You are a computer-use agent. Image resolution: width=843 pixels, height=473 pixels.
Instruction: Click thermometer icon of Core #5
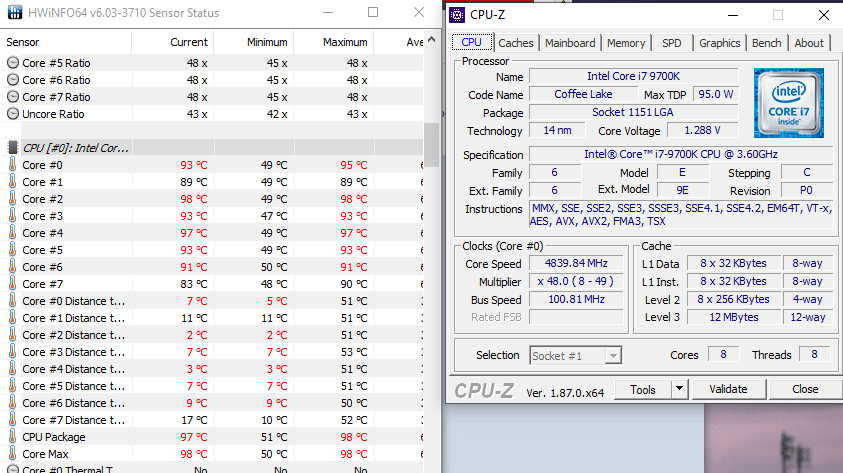(x=12, y=250)
